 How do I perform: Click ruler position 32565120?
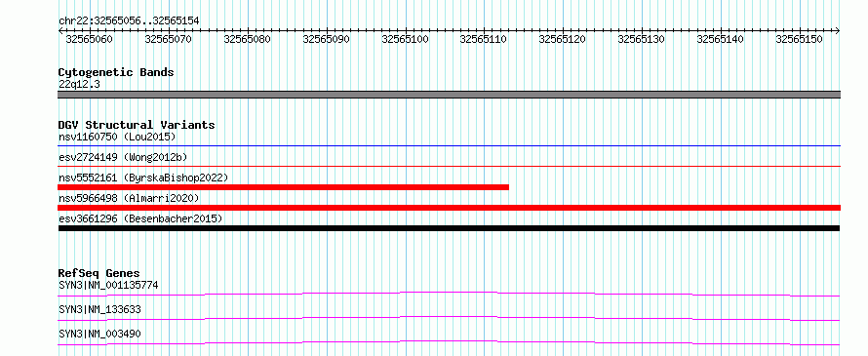(563, 39)
